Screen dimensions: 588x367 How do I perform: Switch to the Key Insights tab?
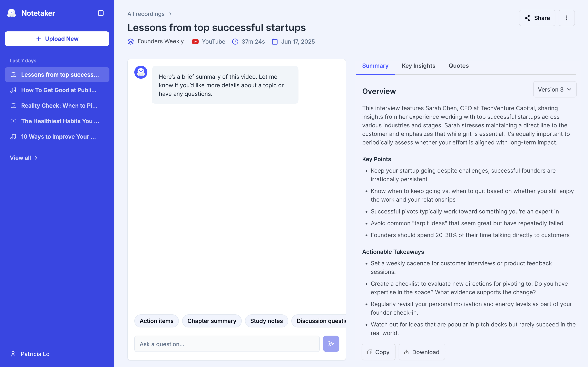click(x=418, y=65)
